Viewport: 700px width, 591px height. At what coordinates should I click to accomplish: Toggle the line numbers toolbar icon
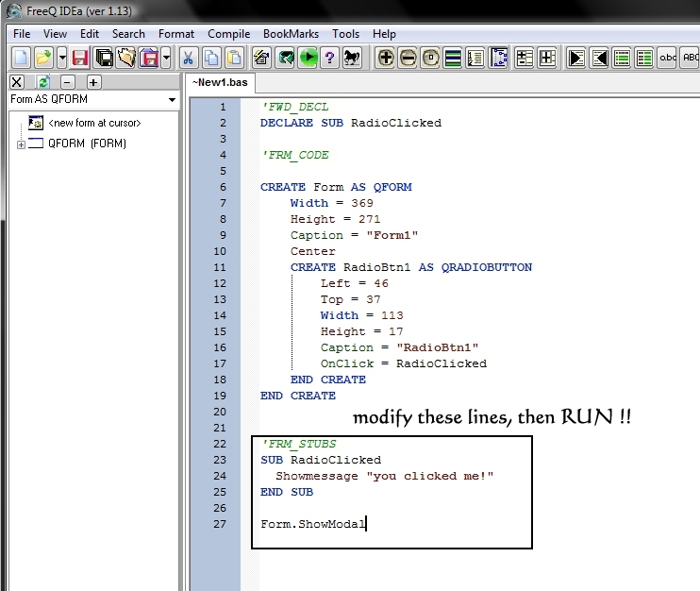[475, 59]
